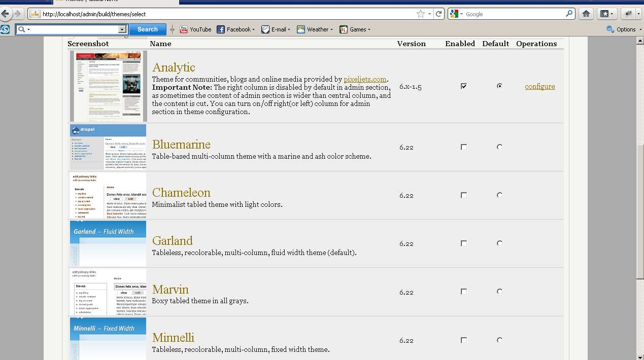Click the E-mail icon on toolbar
The image size is (644, 360).
[x=265, y=29]
